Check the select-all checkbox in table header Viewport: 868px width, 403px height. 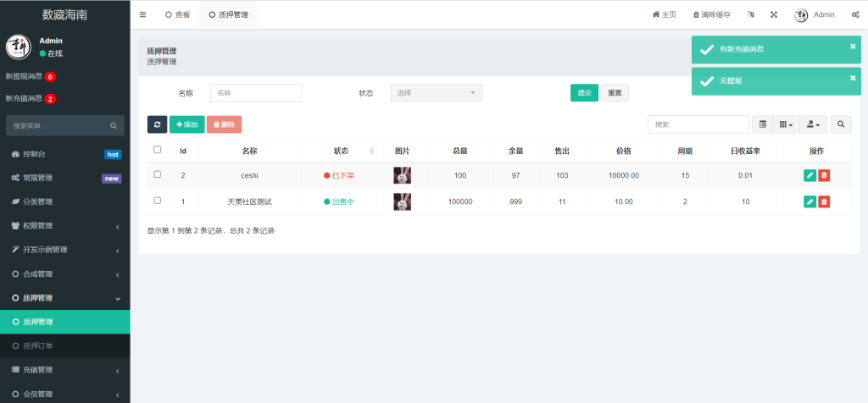[x=157, y=150]
